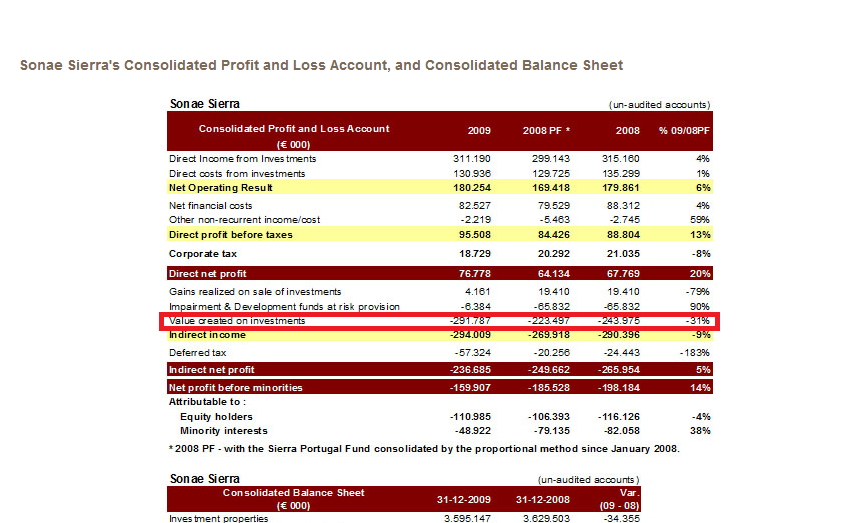847x523 pixels.
Task: Select the 59% value in non-recurrent row
Action: pyautogui.click(x=700, y=220)
